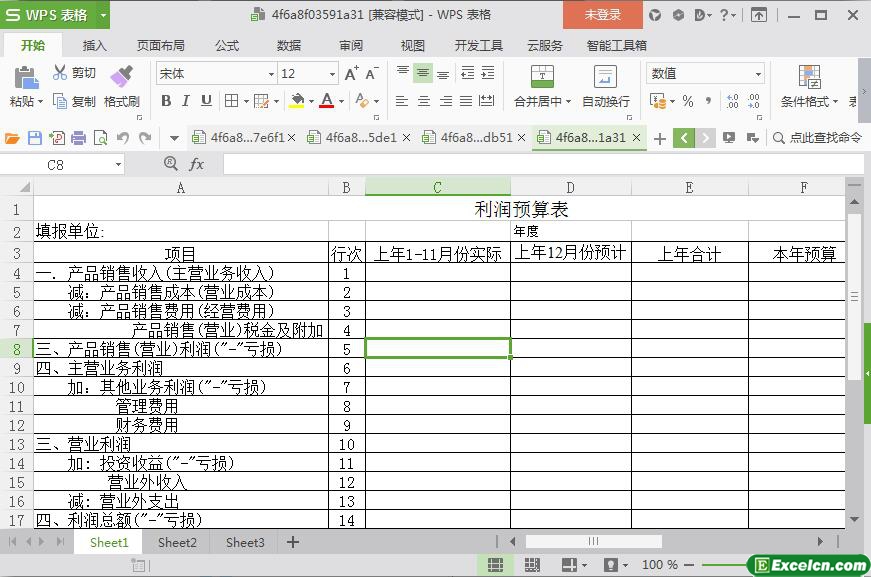Close the 4f6a8...7e6f1 document tab
The image size is (871, 577).
[292, 137]
